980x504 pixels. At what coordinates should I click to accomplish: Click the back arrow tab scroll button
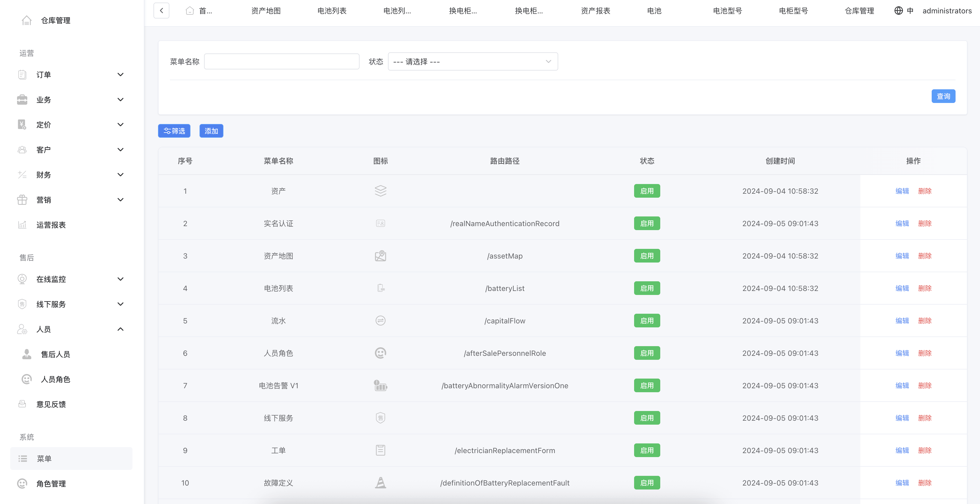tap(161, 11)
